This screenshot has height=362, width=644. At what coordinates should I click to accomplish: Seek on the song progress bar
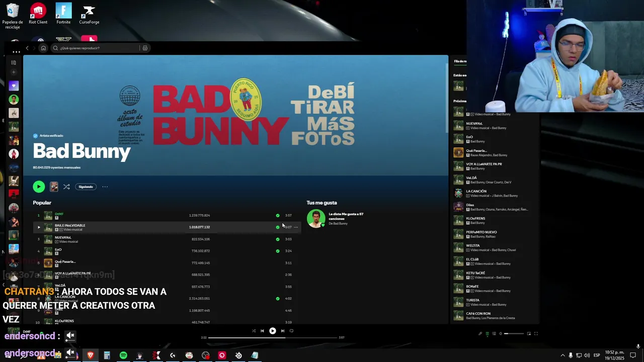coord(272,338)
